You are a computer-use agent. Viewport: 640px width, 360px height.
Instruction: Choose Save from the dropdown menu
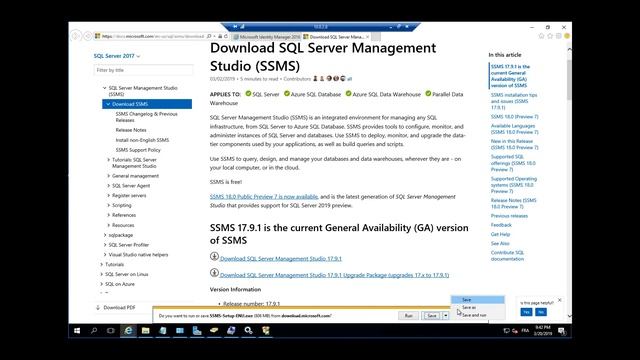[x=478, y=300]
